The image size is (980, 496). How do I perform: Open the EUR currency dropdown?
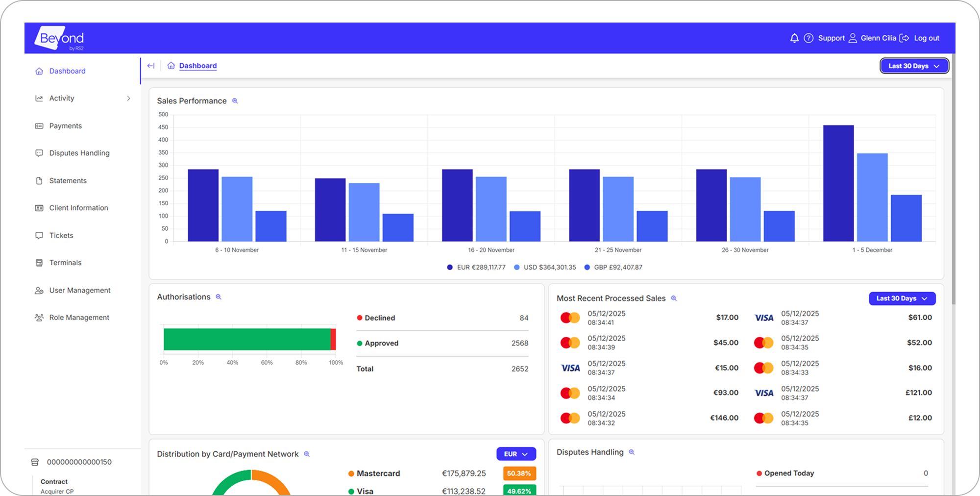tap(516, 454)
